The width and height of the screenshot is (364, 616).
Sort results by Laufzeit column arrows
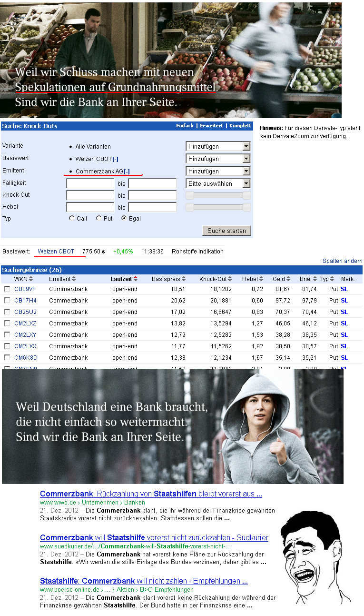136,279
